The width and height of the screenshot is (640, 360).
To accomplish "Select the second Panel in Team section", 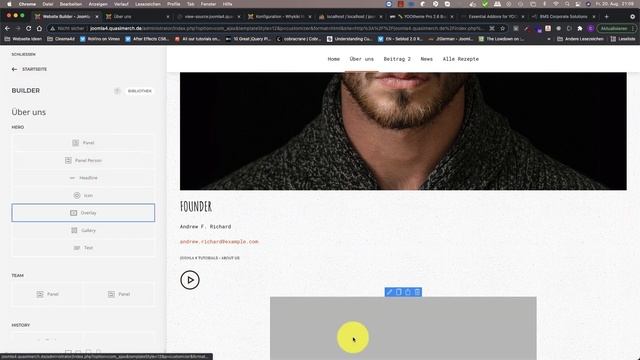I will coord(119,294).
